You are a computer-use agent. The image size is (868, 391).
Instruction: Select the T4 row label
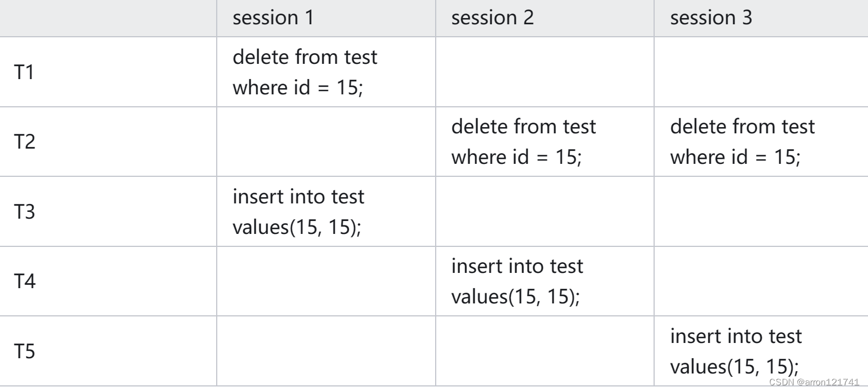(x=25, y=282)
